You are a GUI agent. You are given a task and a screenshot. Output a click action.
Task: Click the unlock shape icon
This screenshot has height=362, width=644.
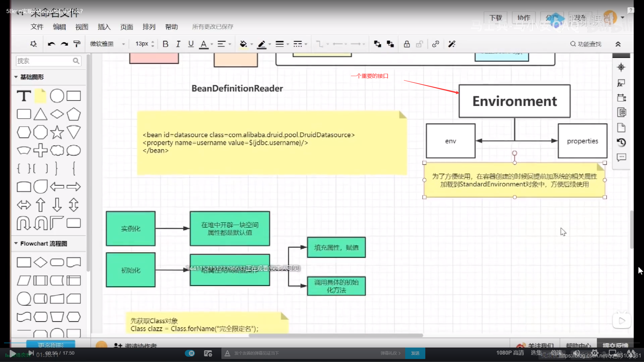(x=419, y=44)
